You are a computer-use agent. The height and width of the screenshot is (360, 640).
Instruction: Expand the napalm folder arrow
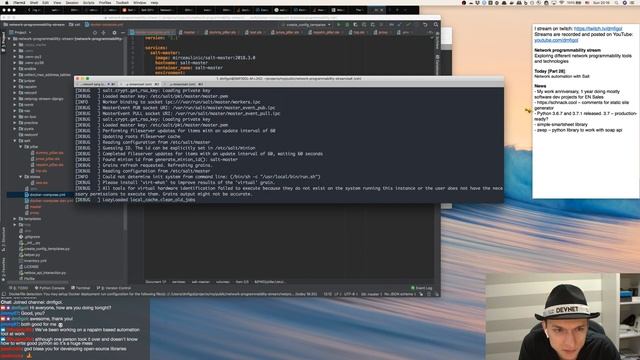click(x=15, y=87)
